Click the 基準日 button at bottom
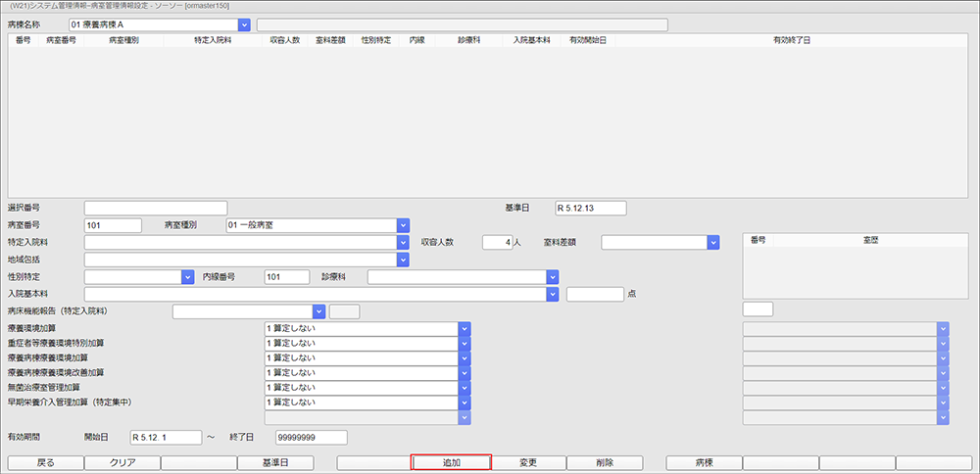The width and height of the screenshot is (980, 474). click(273, 462)
